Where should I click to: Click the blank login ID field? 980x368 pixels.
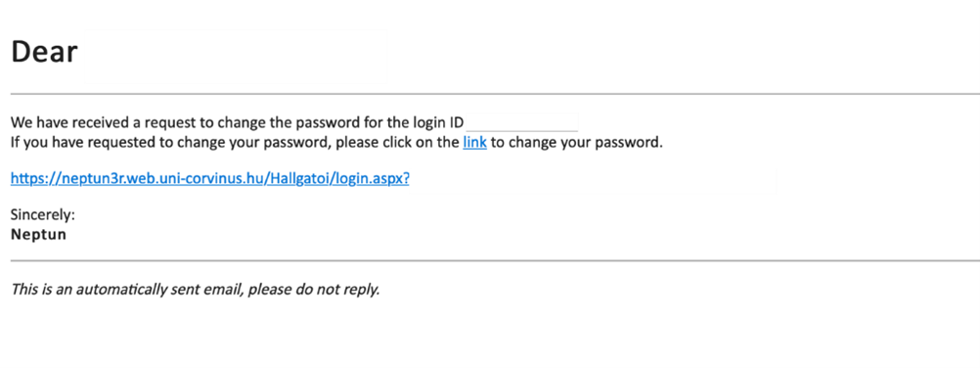(522, 122)
